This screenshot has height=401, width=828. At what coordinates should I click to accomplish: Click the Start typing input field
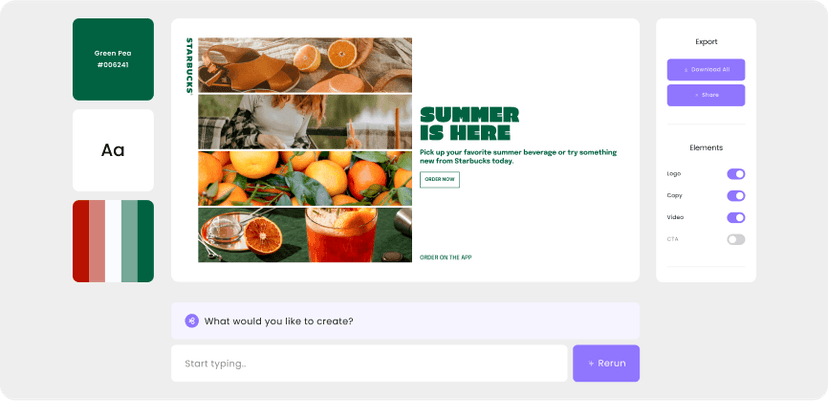[369, 363]
